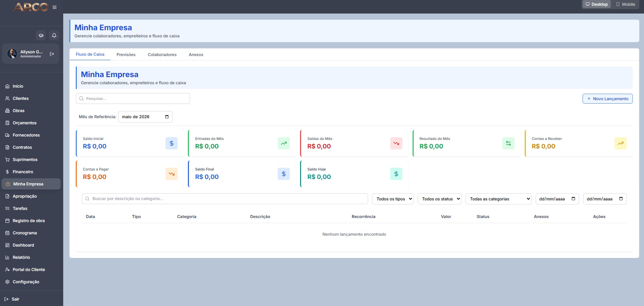Open the Todos os tipos dropdown
644x306 pixels.
tap(393, 199)
